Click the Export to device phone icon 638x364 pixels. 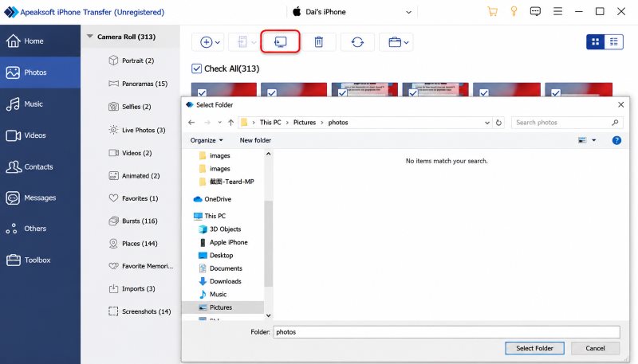(243, 42)
